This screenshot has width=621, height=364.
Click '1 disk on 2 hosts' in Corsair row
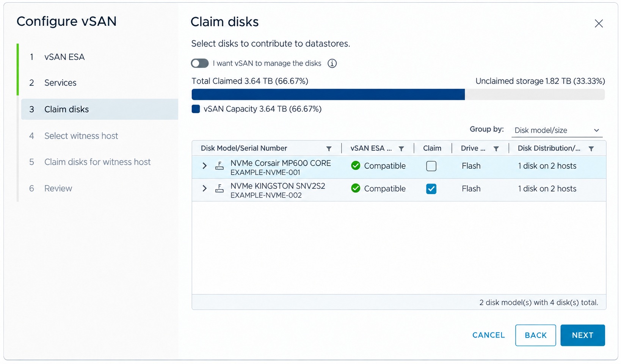click(x=547, y=166)
